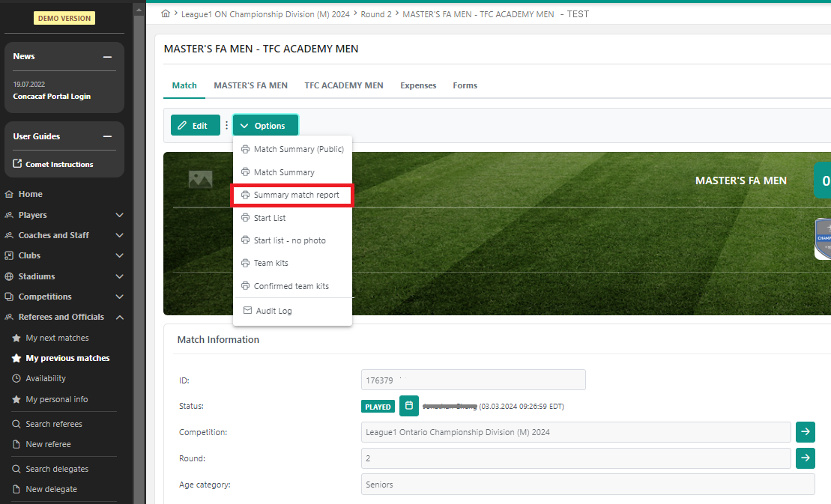Image resolution: width=831 pixels, height=504 pixels.
Task: Click the match image placeholder icon
Action: 200,179
